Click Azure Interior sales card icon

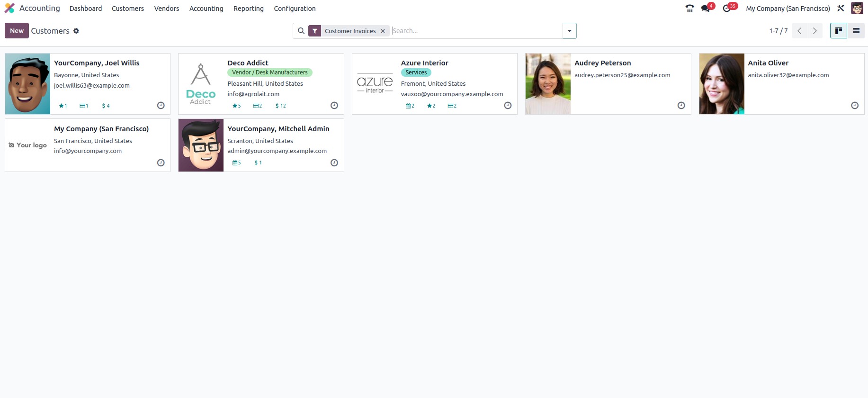click(x=450, y=106)
